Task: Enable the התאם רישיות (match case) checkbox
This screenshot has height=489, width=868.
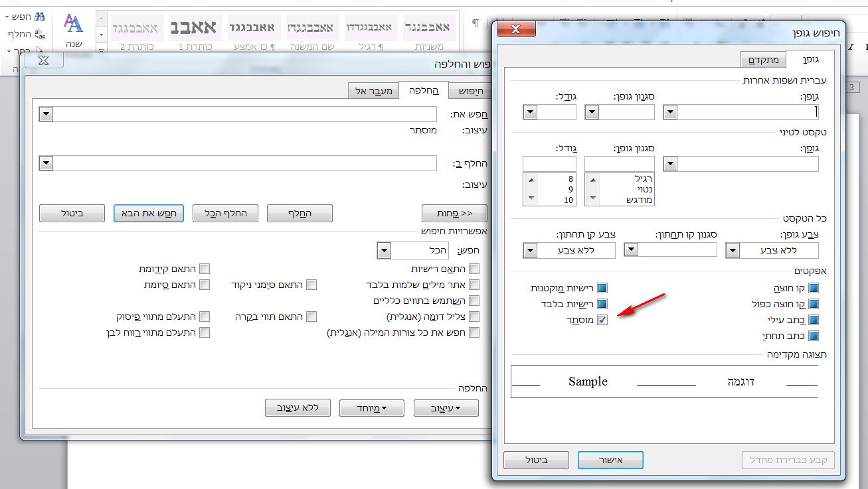Action: click(x=474, y=269)
